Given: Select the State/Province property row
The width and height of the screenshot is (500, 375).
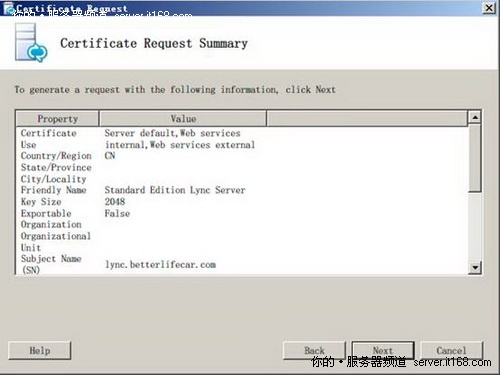Looking at the screenshot, I should [241, 167].
